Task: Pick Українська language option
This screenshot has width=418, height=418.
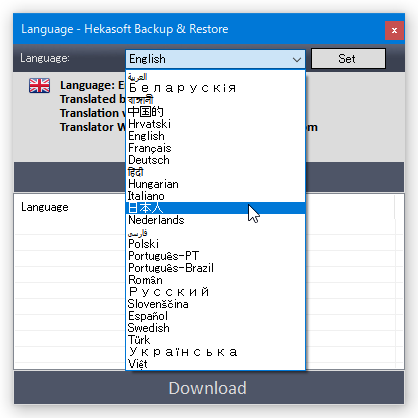Action: [x=215, y=352]
